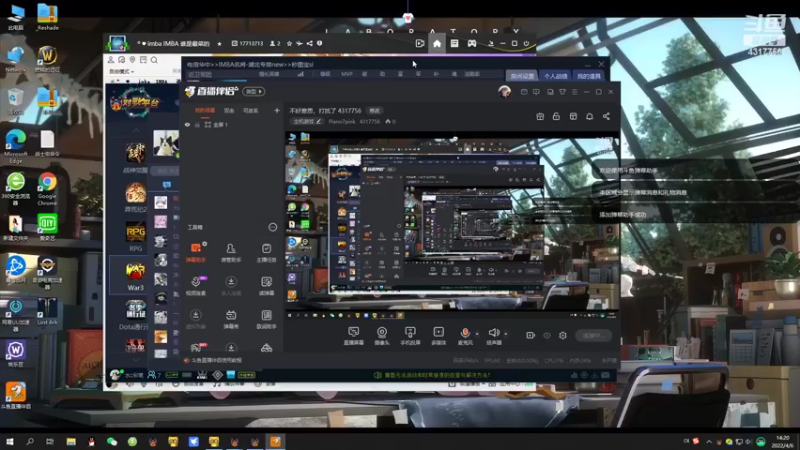Switch to the second scene tab

click(x=229, y=110)
